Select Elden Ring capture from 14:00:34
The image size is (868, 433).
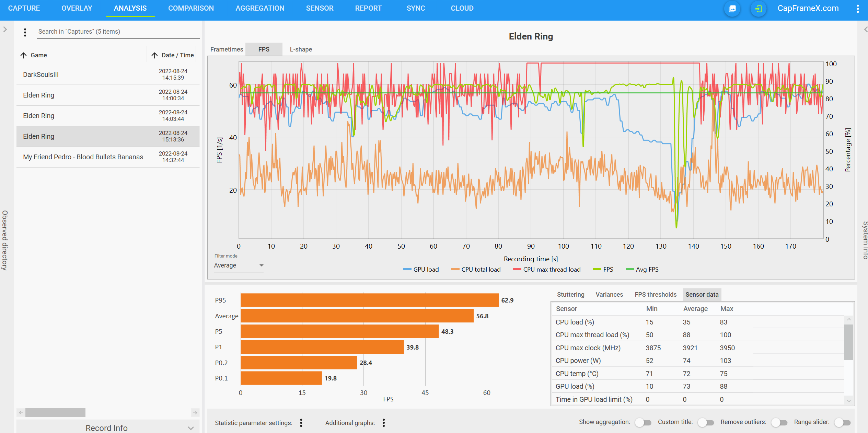tap(108, 95)
